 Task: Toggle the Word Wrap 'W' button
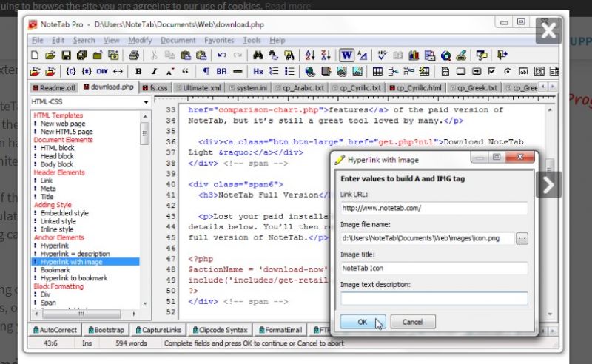(346, 55)
